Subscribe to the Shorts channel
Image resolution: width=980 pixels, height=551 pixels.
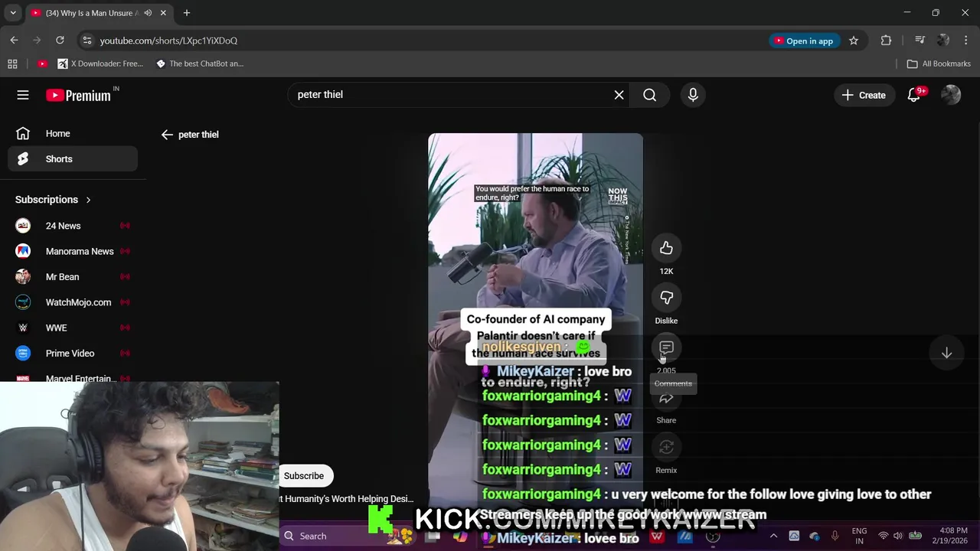coord(304,476)
